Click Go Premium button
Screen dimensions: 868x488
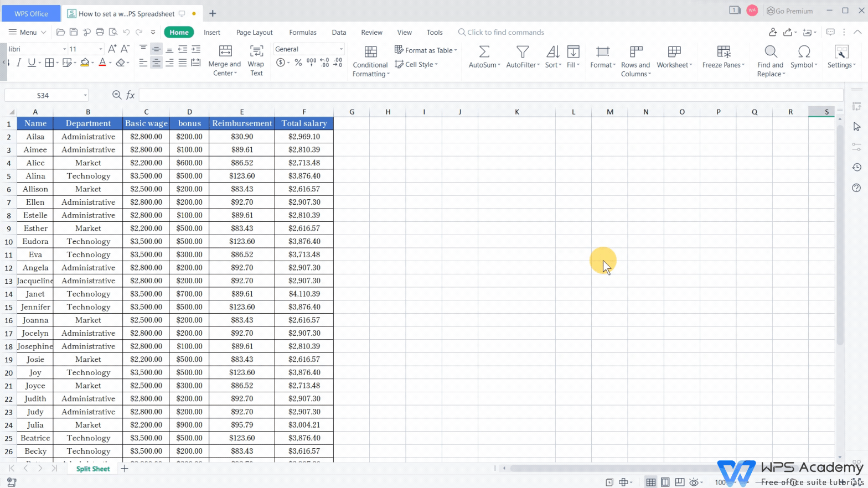790,11
